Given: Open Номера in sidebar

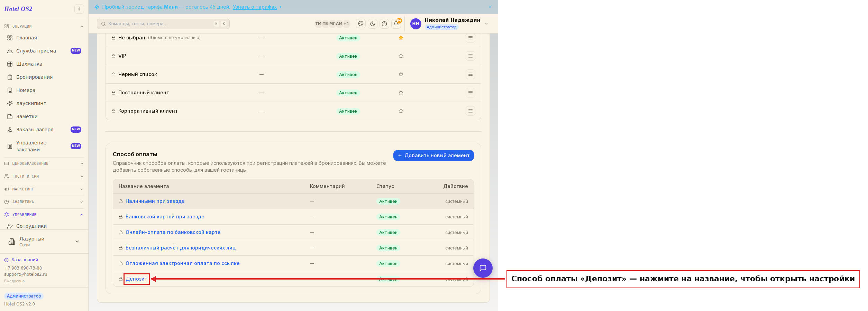Looking at the screenshot, I should click(x=44, y=90).
